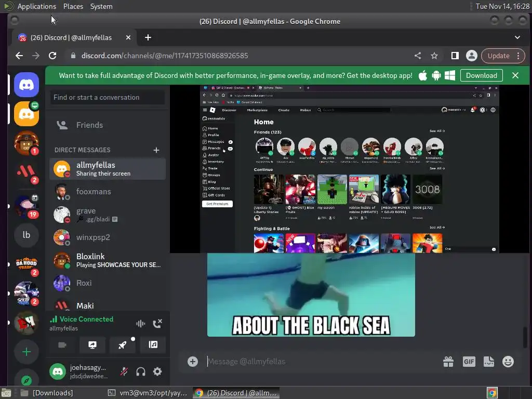
Task: Open User Settings gear
Action: pos(157,372)
